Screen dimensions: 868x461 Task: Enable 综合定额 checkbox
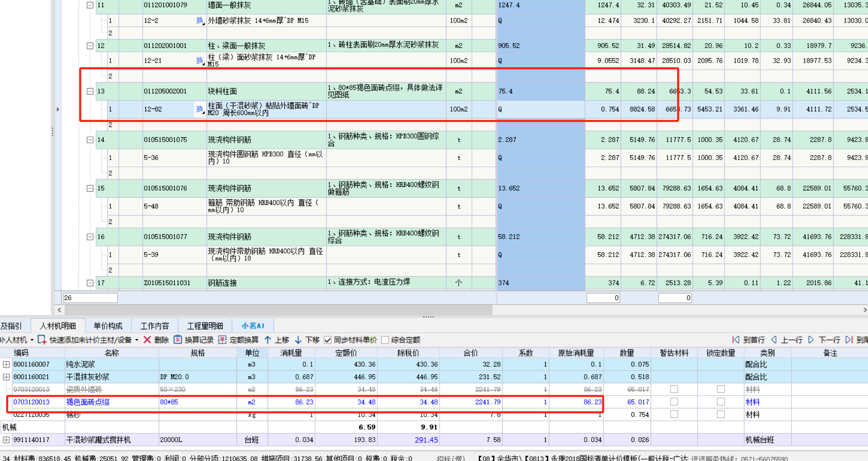[x=385, y=340]
